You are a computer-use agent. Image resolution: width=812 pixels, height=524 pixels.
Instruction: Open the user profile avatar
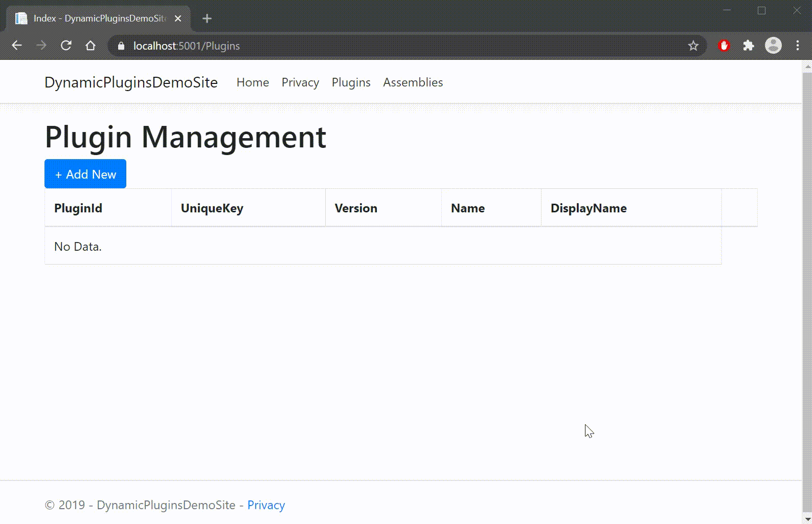point(773,46)
